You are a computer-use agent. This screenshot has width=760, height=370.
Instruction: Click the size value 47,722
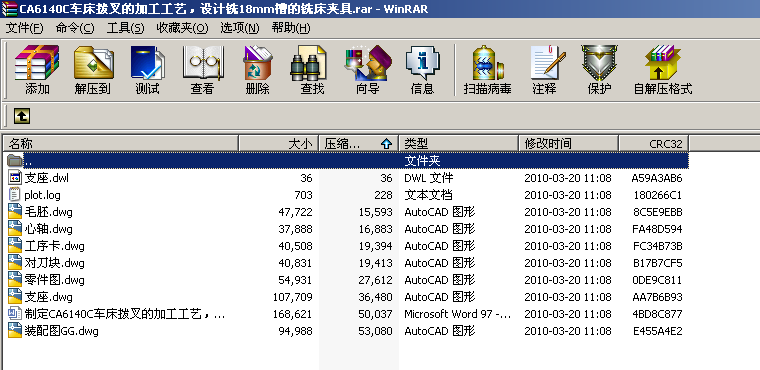tap(296, 212)
